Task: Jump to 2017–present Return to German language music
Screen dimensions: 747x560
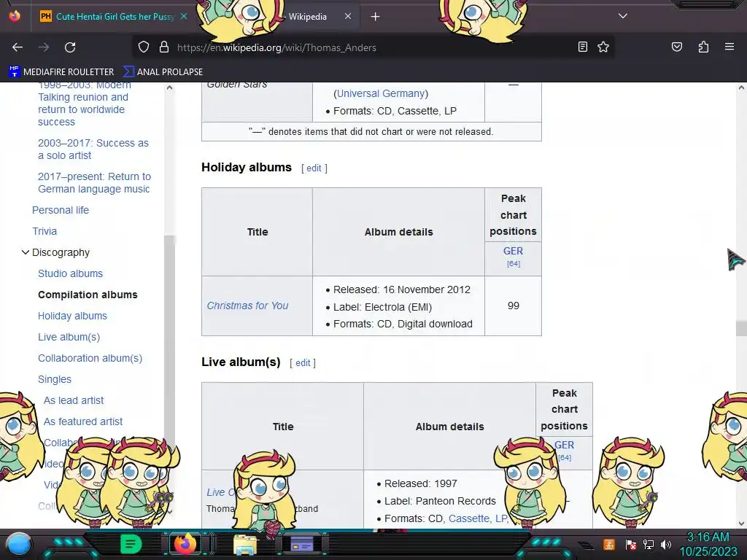Action: (94, 183)
